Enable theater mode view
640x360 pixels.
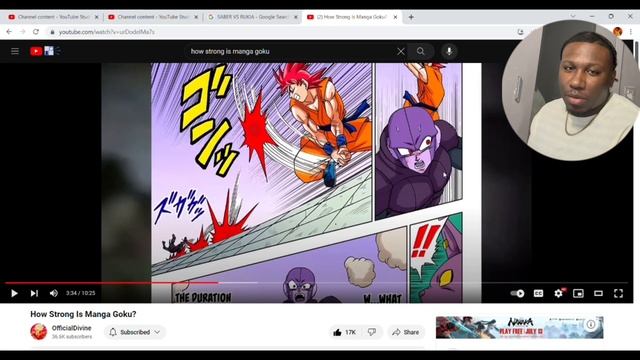click(x=598, y=293)
